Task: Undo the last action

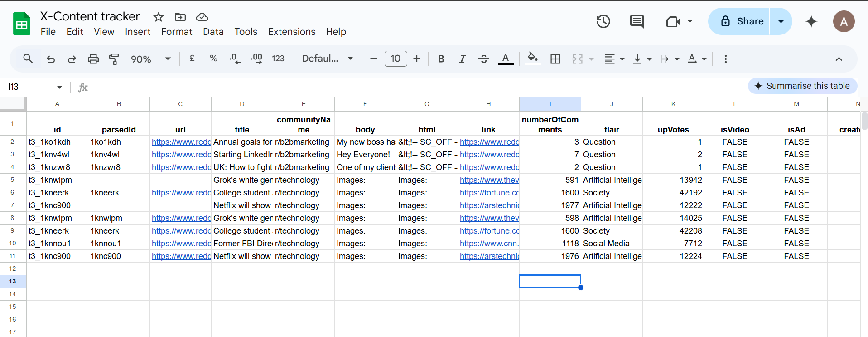Action: (x=51, y=59)
